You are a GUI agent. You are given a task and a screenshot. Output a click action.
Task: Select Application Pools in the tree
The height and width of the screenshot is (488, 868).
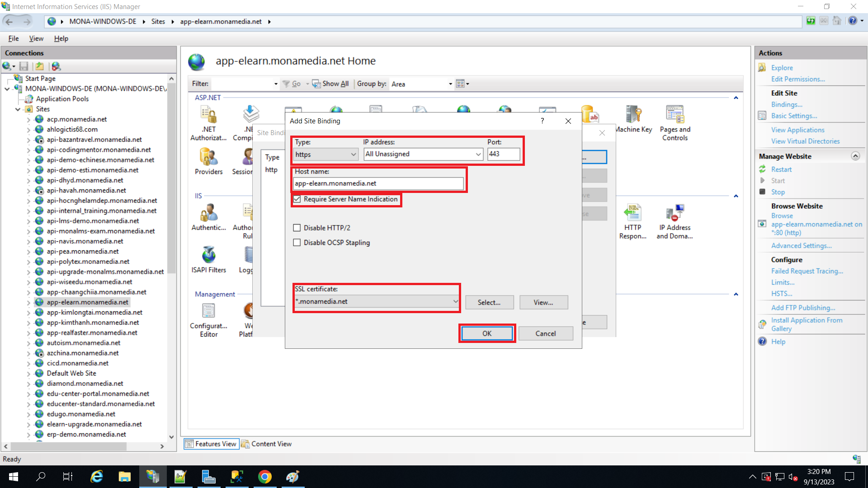[62, 99]
